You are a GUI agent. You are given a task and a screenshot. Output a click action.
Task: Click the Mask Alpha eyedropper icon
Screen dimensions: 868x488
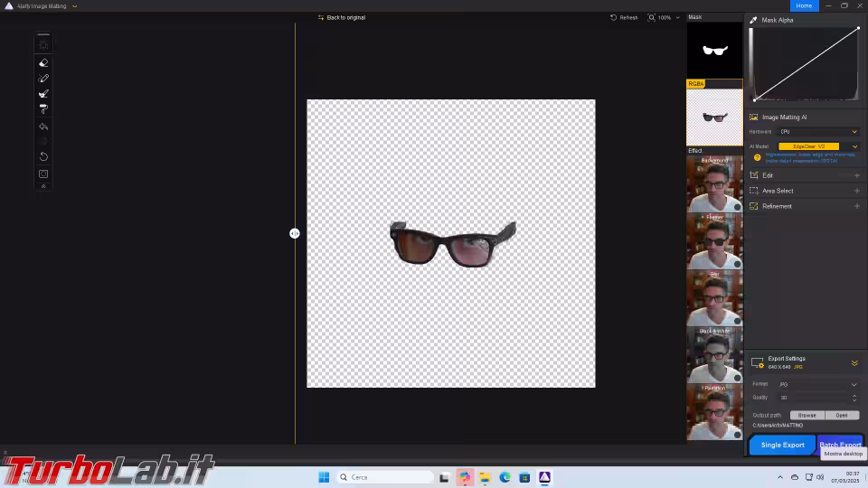[x=753, y=20]
